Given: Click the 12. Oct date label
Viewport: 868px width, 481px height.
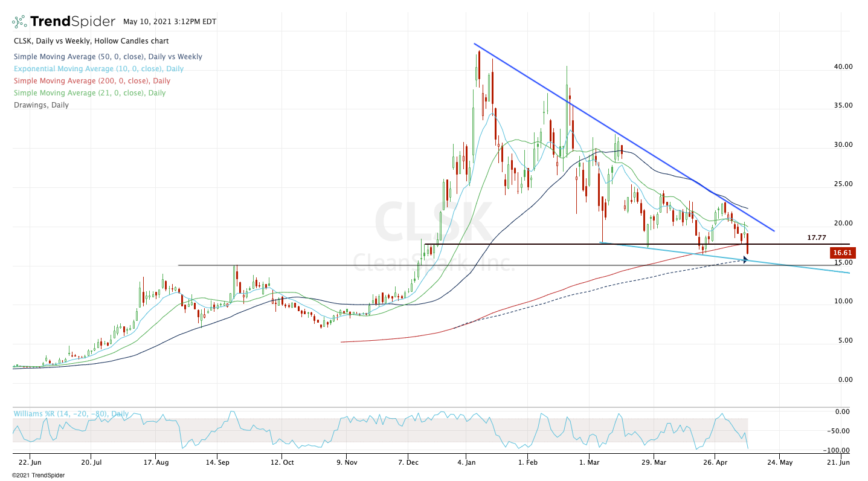Looking at the screenshot, I should [x=281, y=463].
